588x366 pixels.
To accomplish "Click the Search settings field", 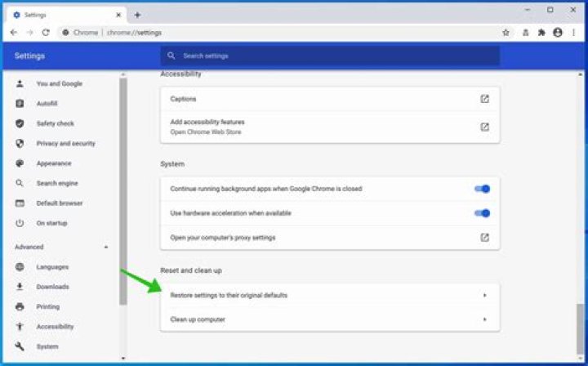I will 330,56.
